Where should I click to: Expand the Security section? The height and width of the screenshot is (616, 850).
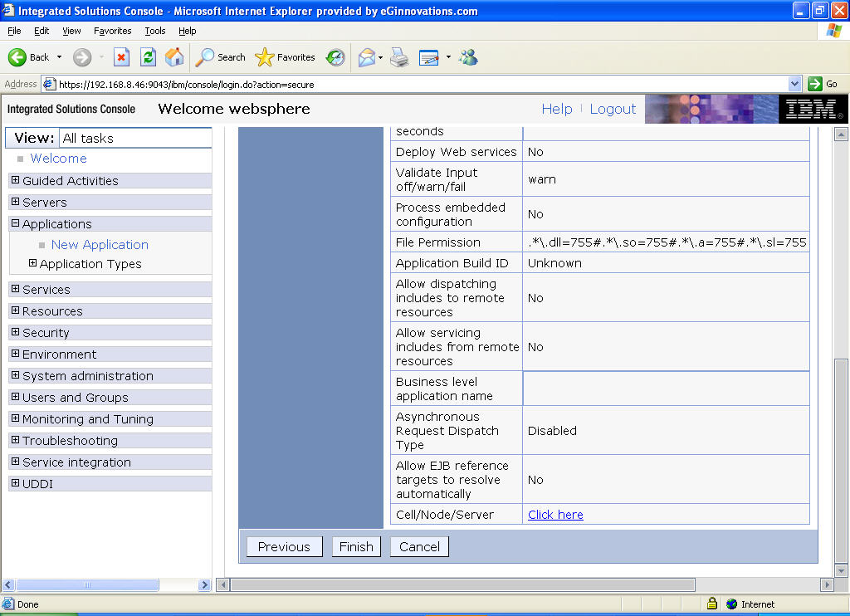15,332
